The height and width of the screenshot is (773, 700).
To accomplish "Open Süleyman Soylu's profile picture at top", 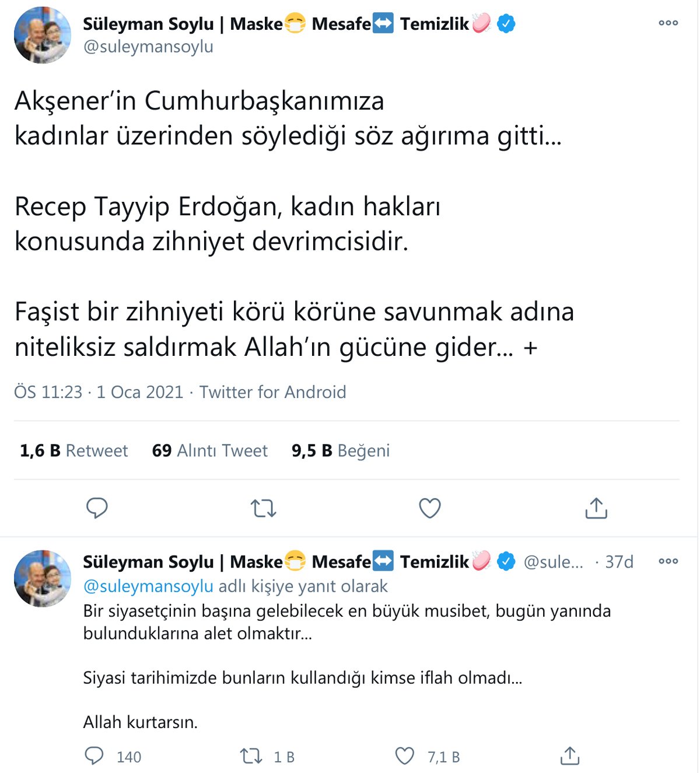I will pos(43,35).
